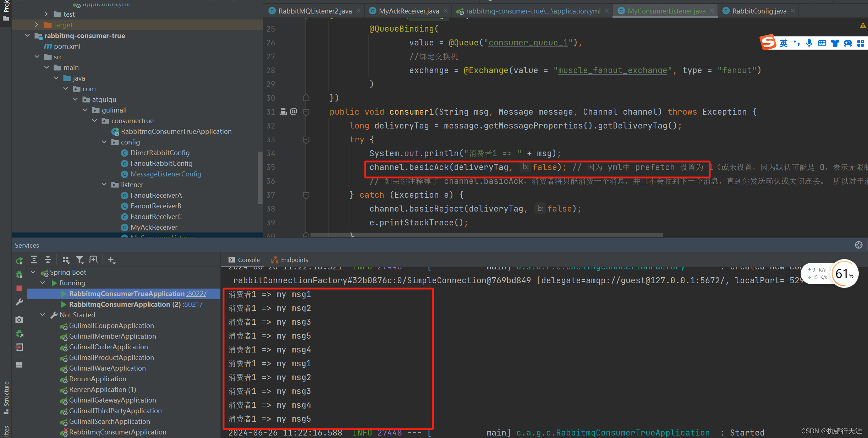The height and width of the screenshot is (438, 868).
Task: Select RabbitmqConsumerApplication (2) running service
Action: tap(123, 304)
